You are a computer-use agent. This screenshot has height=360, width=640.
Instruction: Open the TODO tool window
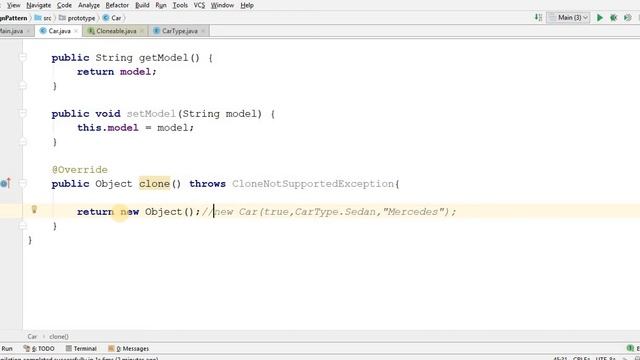pyautogui.click(x=39, y=349)
